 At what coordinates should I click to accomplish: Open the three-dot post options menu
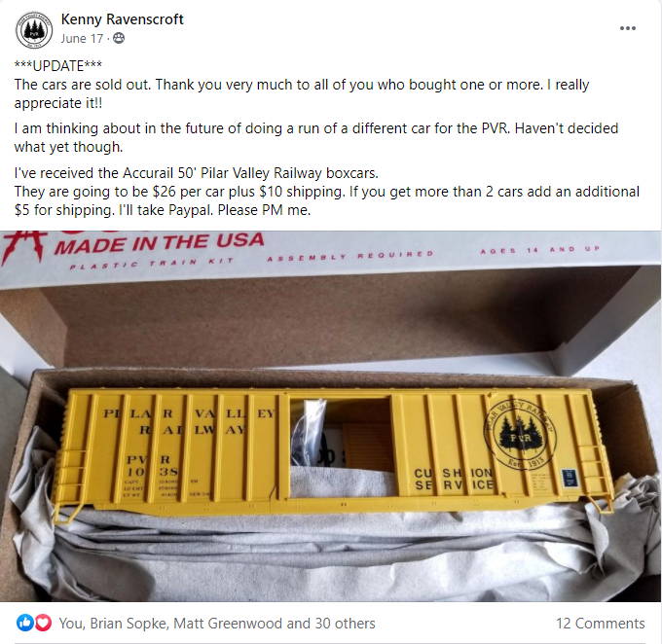pos(627,28)
